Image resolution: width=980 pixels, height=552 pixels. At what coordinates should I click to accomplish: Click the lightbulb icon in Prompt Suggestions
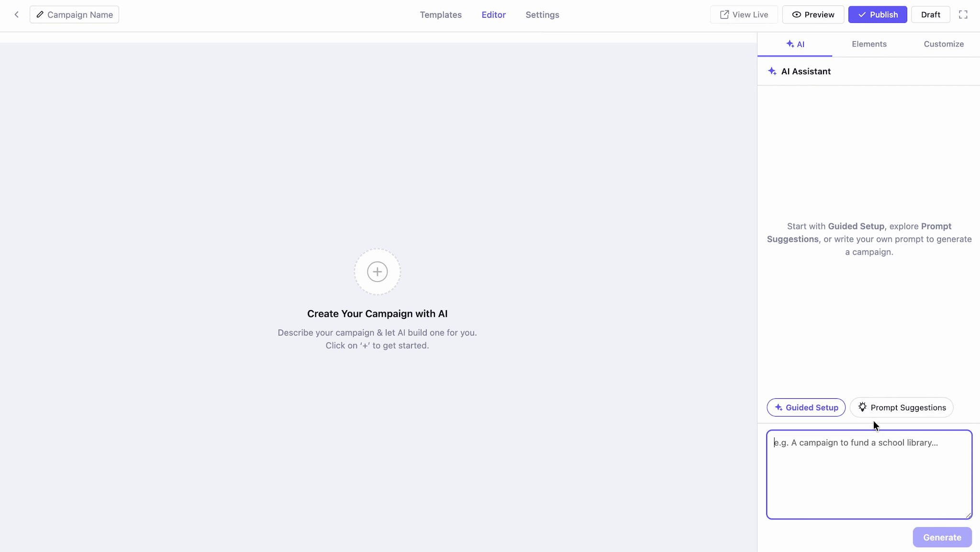point(862,407)
